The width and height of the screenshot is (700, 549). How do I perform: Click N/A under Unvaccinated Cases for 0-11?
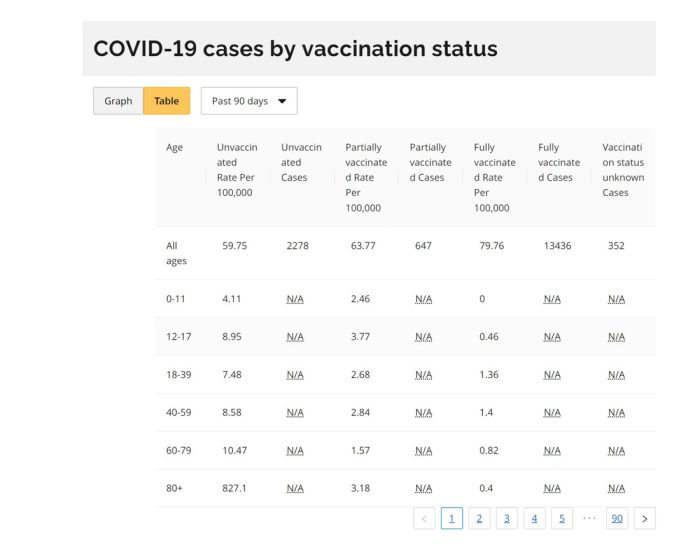(295, 299)
